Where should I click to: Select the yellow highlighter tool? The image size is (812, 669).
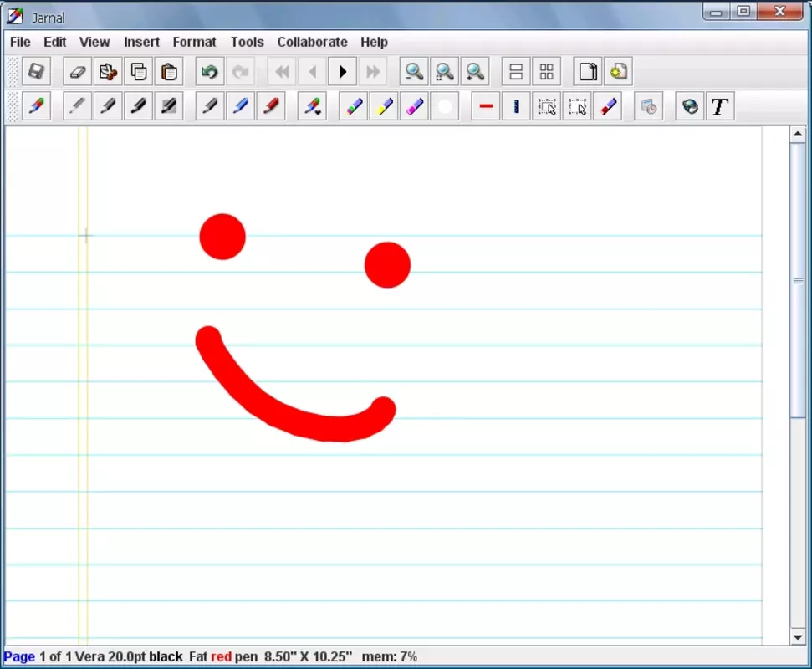coord(384,106)
